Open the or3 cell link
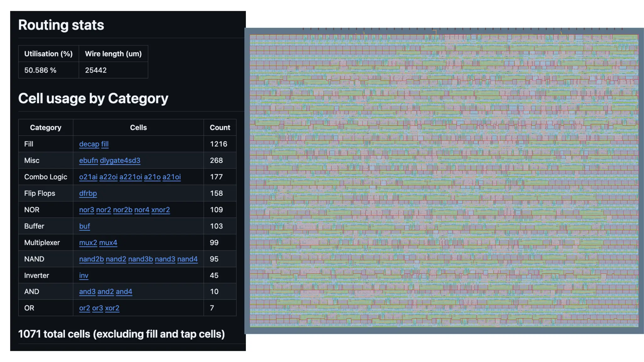The height and width of the screenshot is (362, 644). [97, 308]
